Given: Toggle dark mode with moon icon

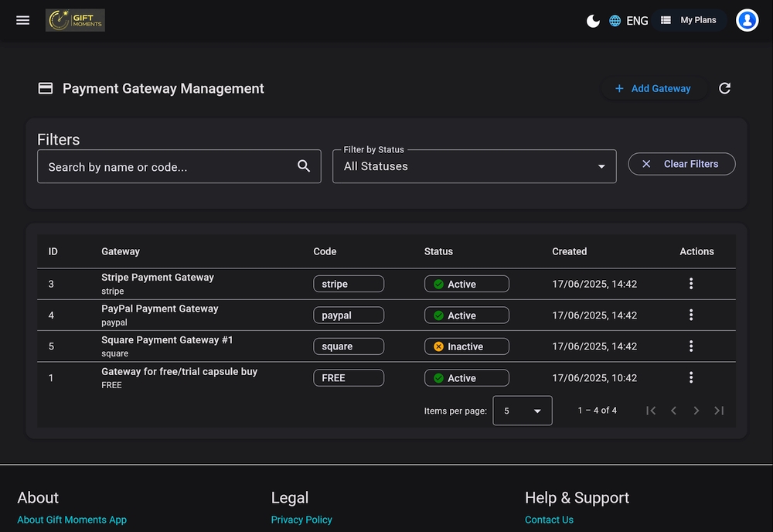Looking at the screenshot, I should coord(593,21).
